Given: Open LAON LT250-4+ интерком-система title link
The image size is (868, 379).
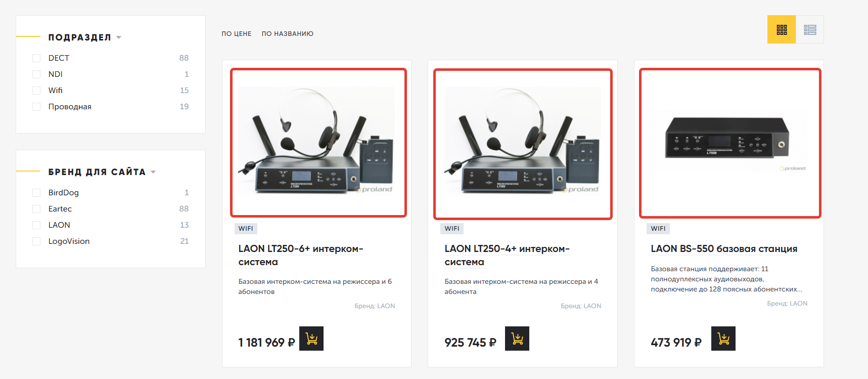Looking at the screenshot, I should pyautogui.click(x=507, y=256).
